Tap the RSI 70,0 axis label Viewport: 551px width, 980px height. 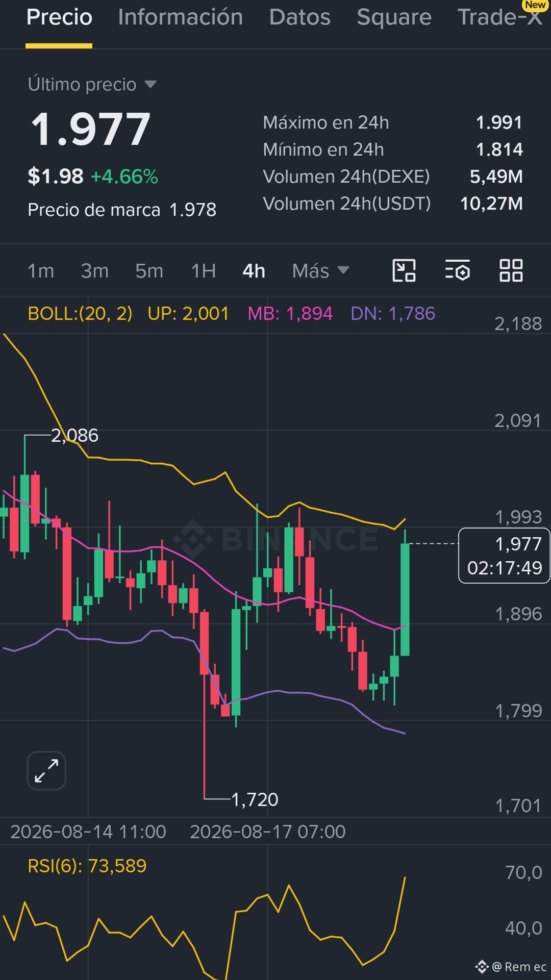coord(523,872)
